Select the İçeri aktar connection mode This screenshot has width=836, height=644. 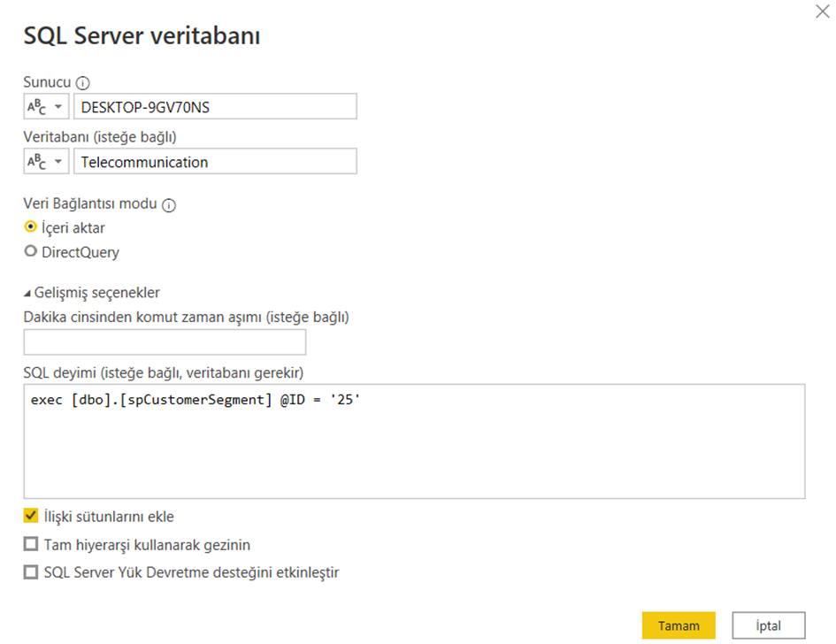click(30, 227)
